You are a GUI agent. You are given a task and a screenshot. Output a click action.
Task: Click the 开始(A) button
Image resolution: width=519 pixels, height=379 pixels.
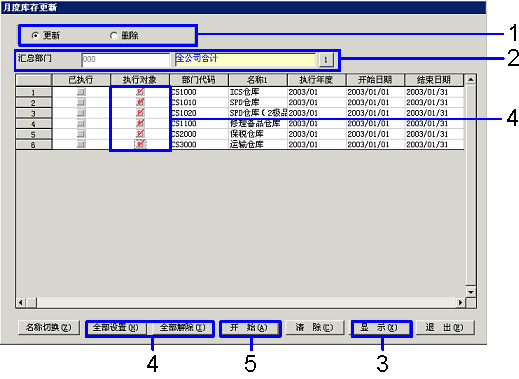coord(249,327)
